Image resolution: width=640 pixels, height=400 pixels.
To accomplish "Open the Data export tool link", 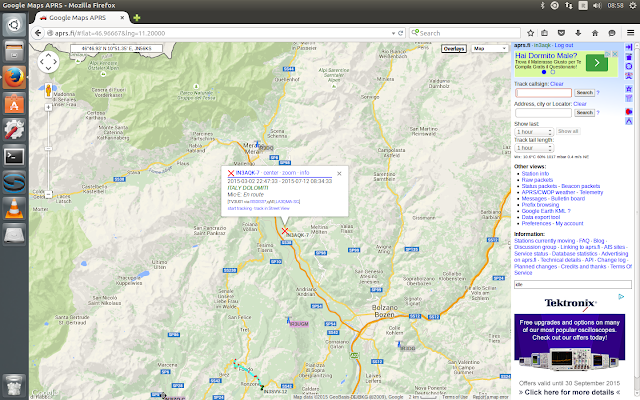I will (x=541, y=217).
